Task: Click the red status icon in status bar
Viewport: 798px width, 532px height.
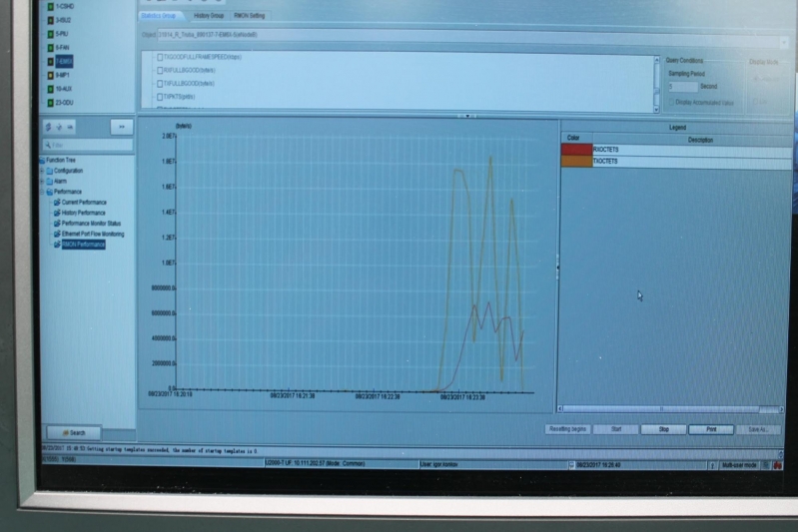Action: click(777, 465)
